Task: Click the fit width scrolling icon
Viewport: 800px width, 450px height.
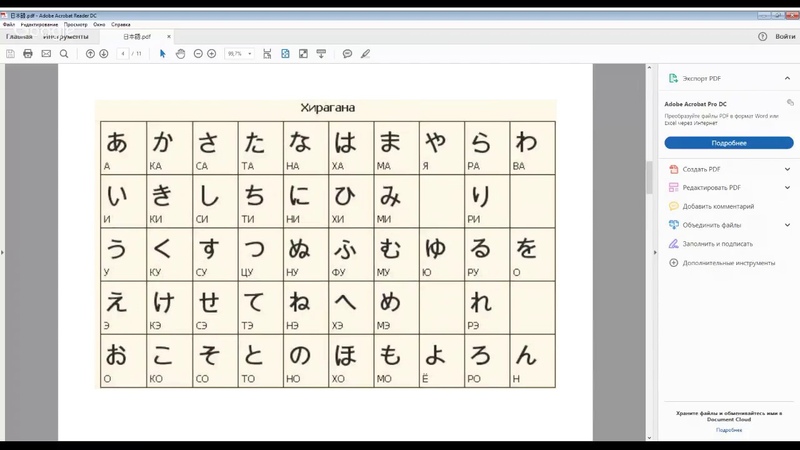Action: 267,54
